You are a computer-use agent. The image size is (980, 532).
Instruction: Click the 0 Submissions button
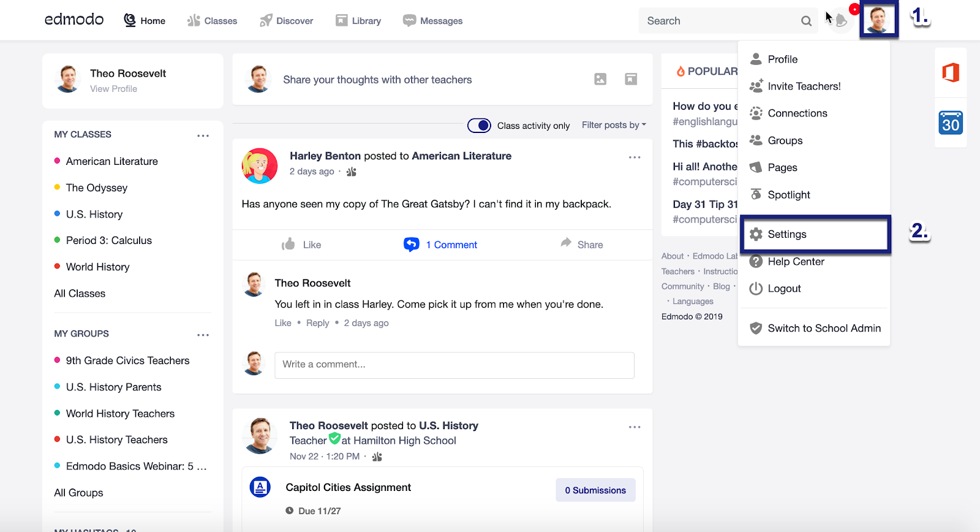coord(595,490)
